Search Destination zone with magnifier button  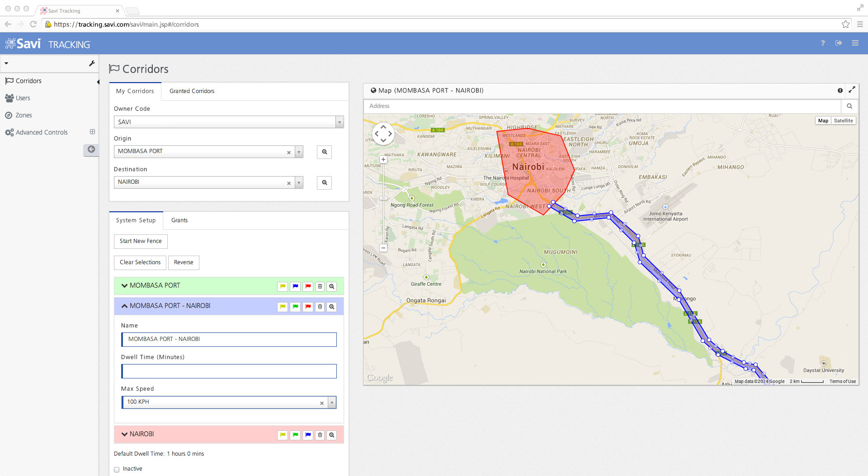(x=324, y=182)
